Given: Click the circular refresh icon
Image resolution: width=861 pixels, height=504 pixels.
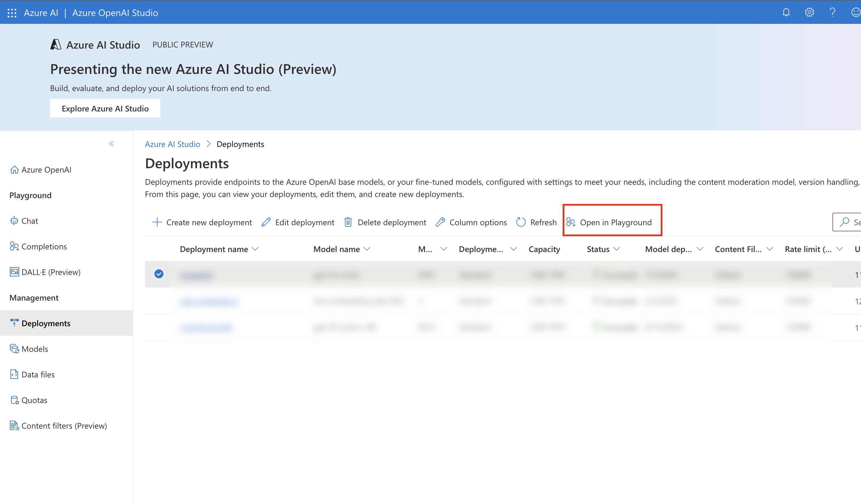Looking at the screenshot, I should [x=521, y=222].
